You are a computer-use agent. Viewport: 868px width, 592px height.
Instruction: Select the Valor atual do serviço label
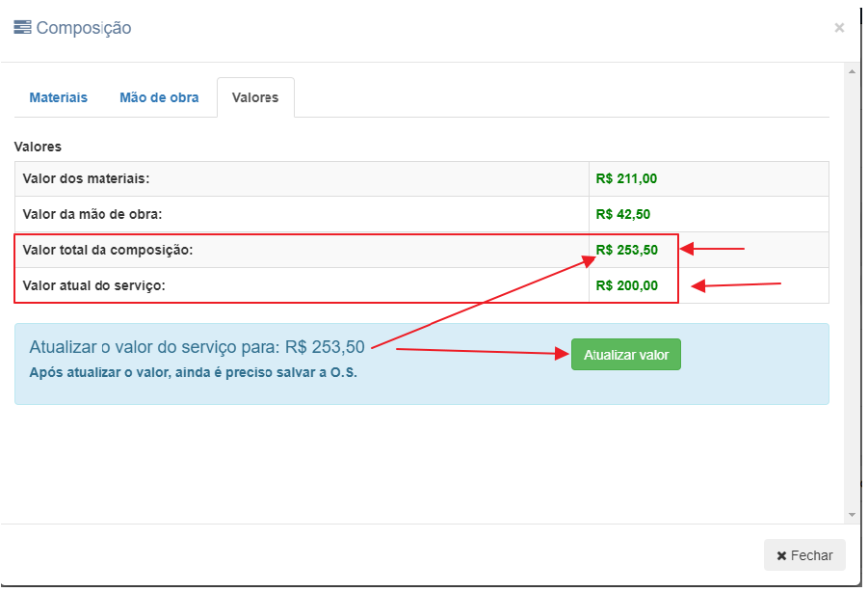[94, 285]
